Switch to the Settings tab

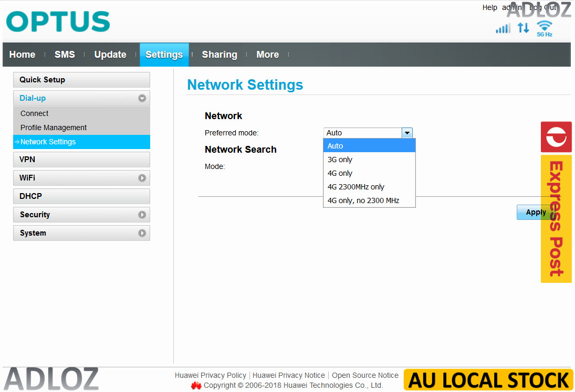[x=164, y=55]
